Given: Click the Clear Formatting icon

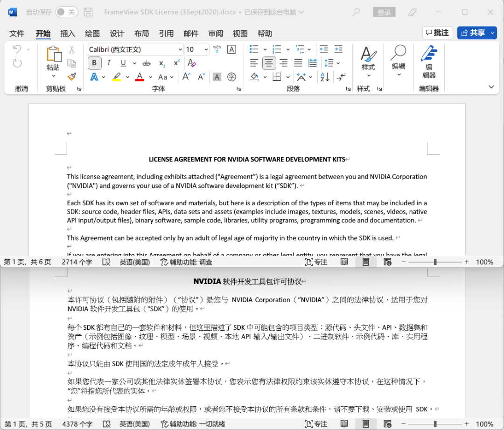Looking at the screenshot, I should (x=192, y=63).
